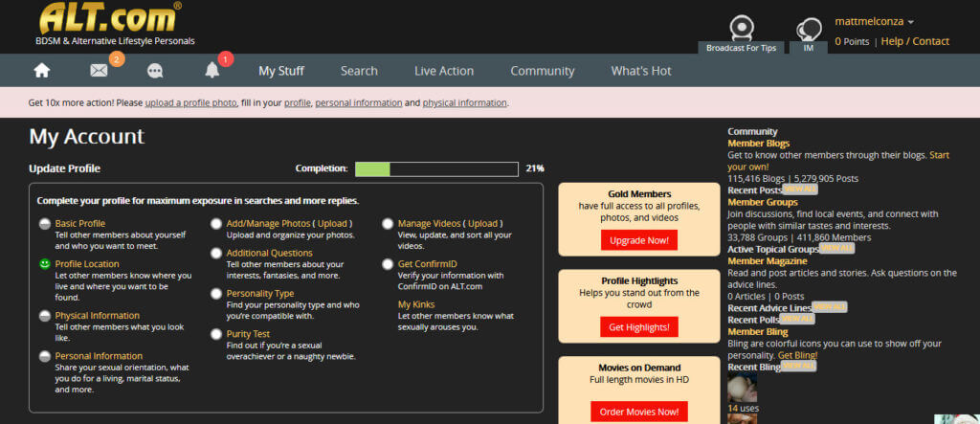The height and width of the screenshot is (424, 980).
Task: Click the Get Highlights! button
Action: 639,326
